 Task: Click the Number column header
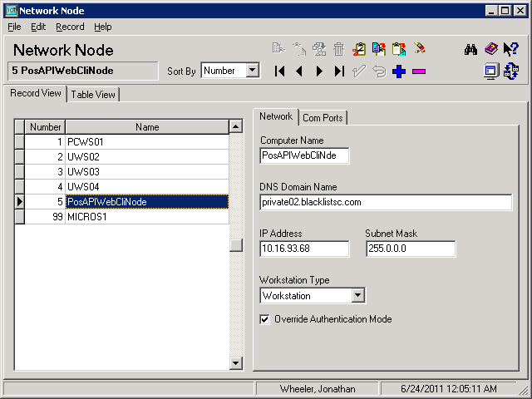point(45,127)
